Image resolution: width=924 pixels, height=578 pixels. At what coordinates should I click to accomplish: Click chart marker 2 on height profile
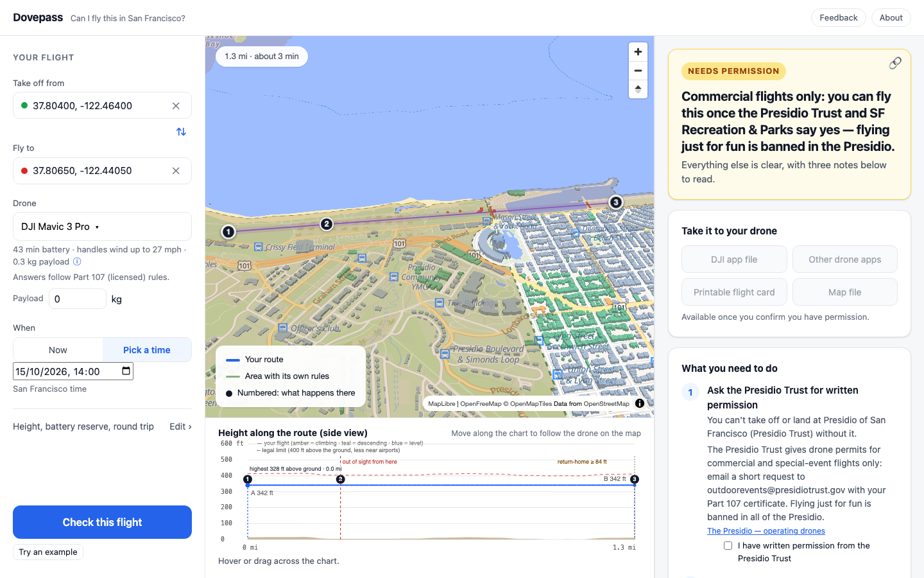(x=341, y=479)
